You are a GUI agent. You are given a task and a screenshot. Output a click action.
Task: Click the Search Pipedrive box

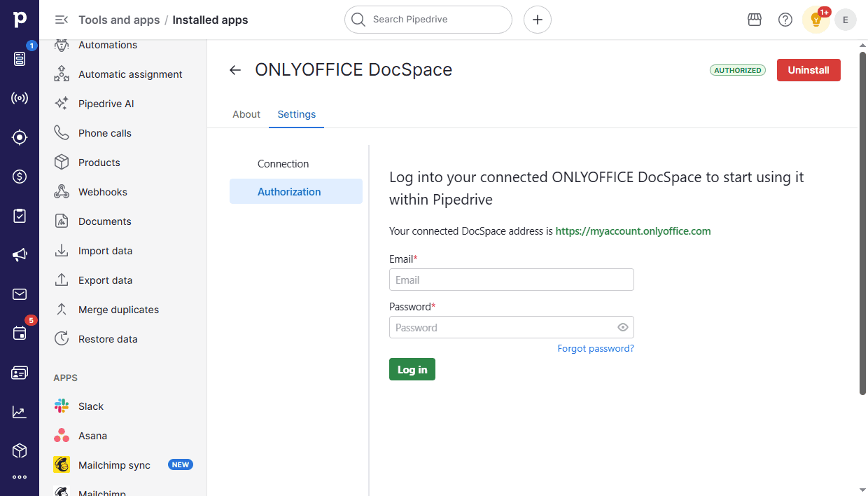tap(428, 20)
